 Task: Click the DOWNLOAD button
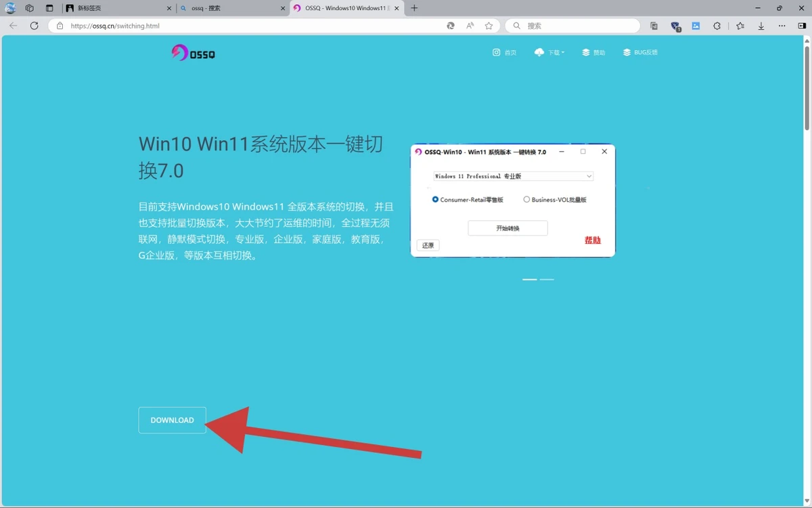[172, 420]
